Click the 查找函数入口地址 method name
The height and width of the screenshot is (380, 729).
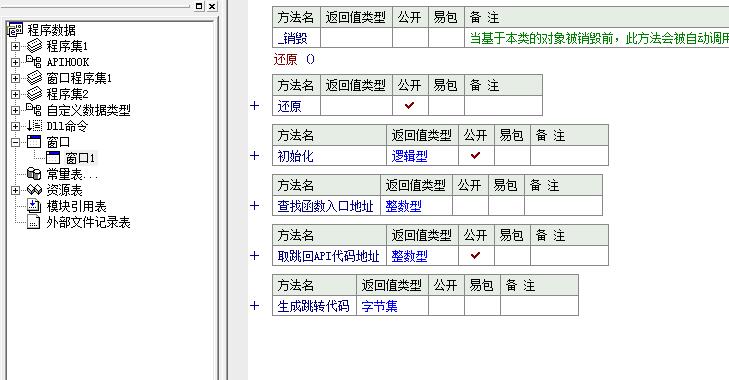point(325,206)
